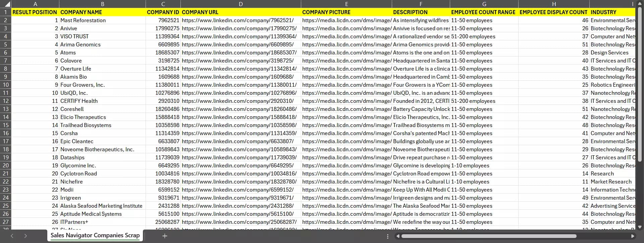Select row 27 header

pyautogui.click(x=6, y=222)
